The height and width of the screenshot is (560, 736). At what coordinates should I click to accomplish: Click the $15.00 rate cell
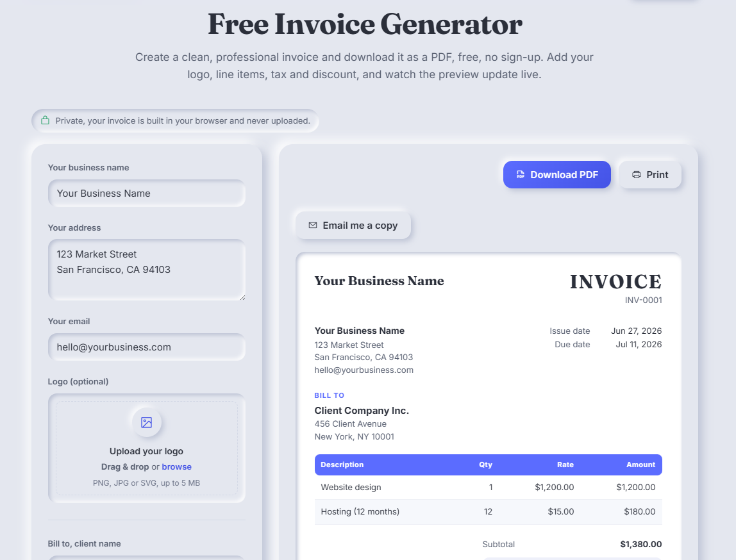(x=560, y=512)
